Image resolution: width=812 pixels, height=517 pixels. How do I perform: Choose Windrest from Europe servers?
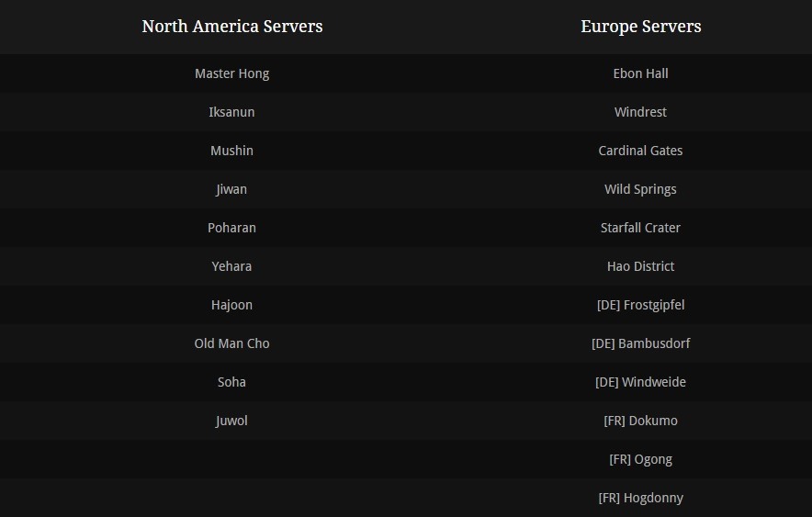click(640, 112)
